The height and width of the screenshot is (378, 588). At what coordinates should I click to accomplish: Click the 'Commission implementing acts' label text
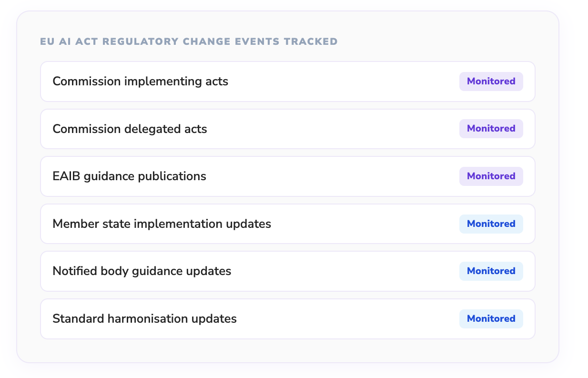[x=140, y=82]
